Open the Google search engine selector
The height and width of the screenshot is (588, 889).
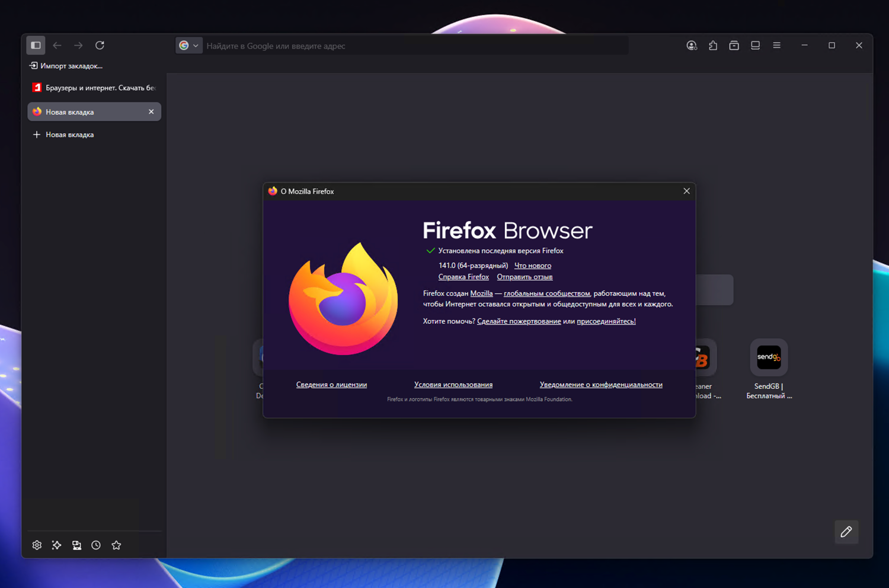pos(189,46)
